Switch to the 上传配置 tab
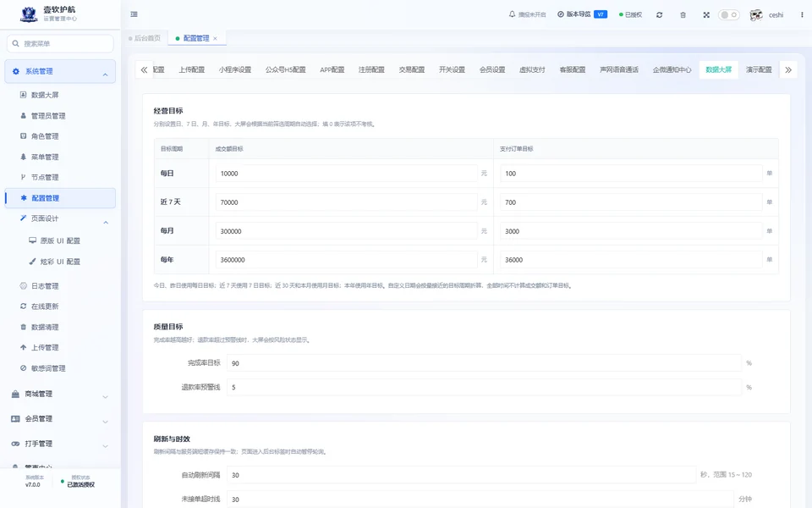This screenshot has height=508, width=812. coord(192,69)
